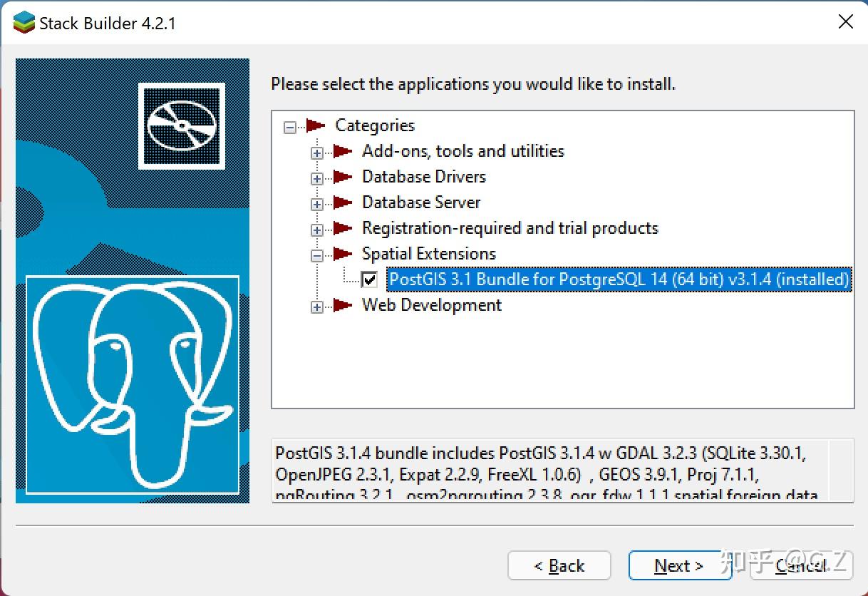Expand the Add-ons, tools and utilities node
The height and width of the screenshot is (596, 868).
(317, 153)
